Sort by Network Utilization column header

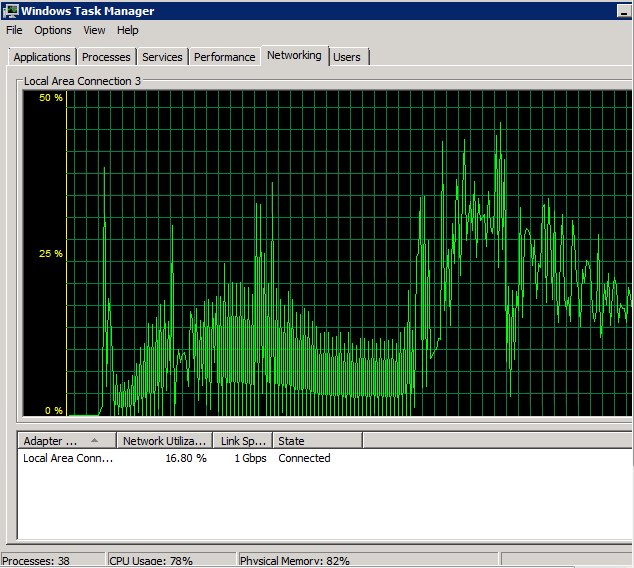164,441
